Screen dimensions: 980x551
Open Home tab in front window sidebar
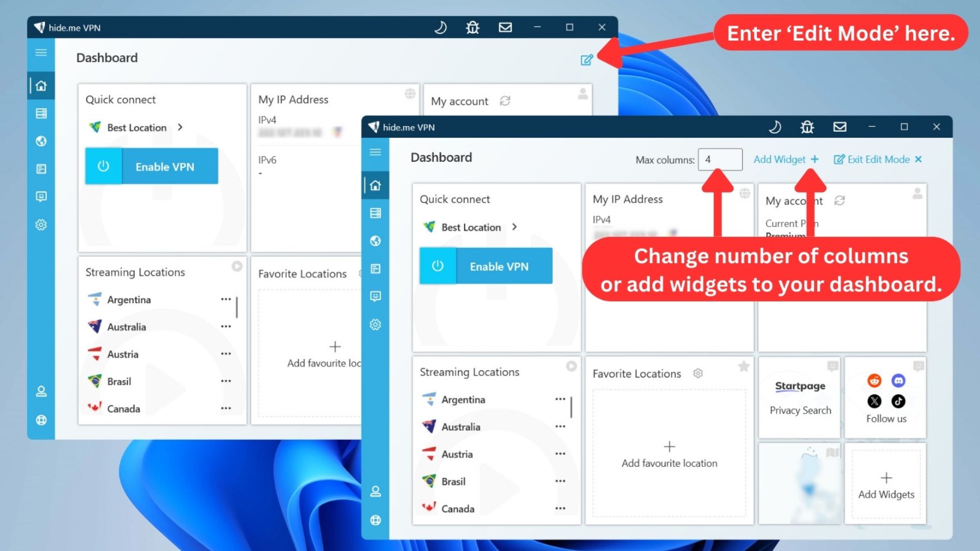(x=375, y=185)
